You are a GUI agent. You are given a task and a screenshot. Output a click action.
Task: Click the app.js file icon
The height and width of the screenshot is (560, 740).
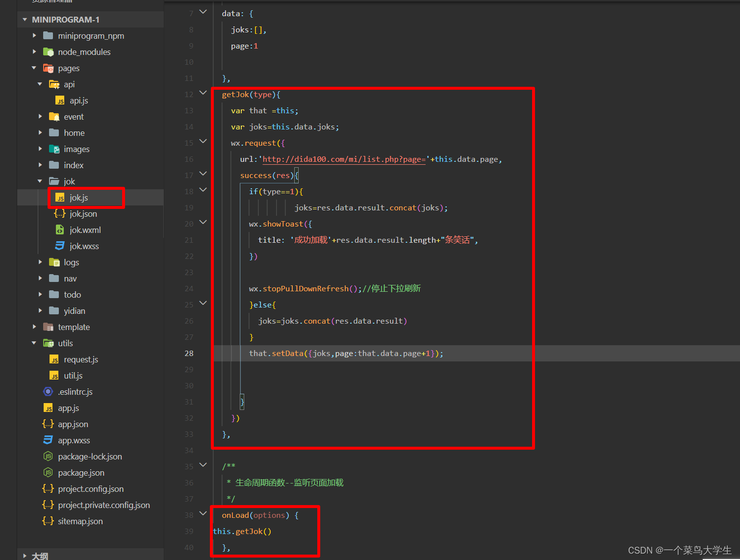[48, 408]
